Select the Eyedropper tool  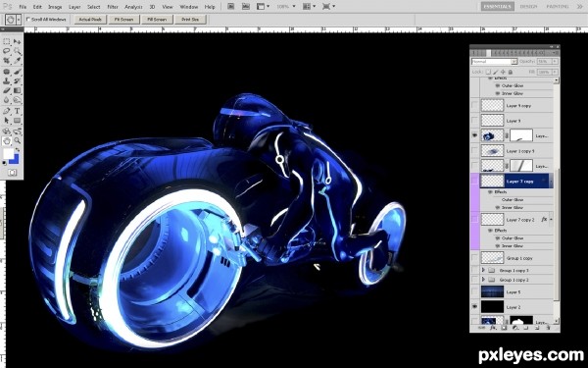[18, 60]
